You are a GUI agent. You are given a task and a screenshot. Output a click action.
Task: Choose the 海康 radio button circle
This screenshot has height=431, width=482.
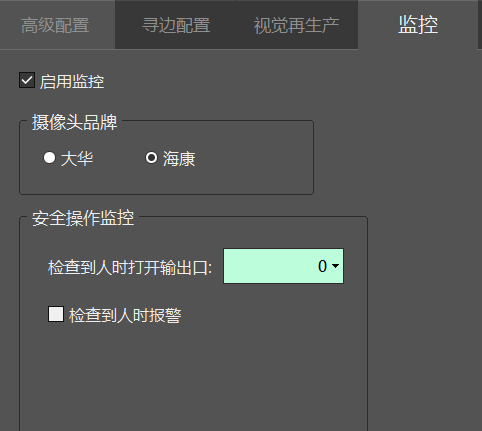151,158
